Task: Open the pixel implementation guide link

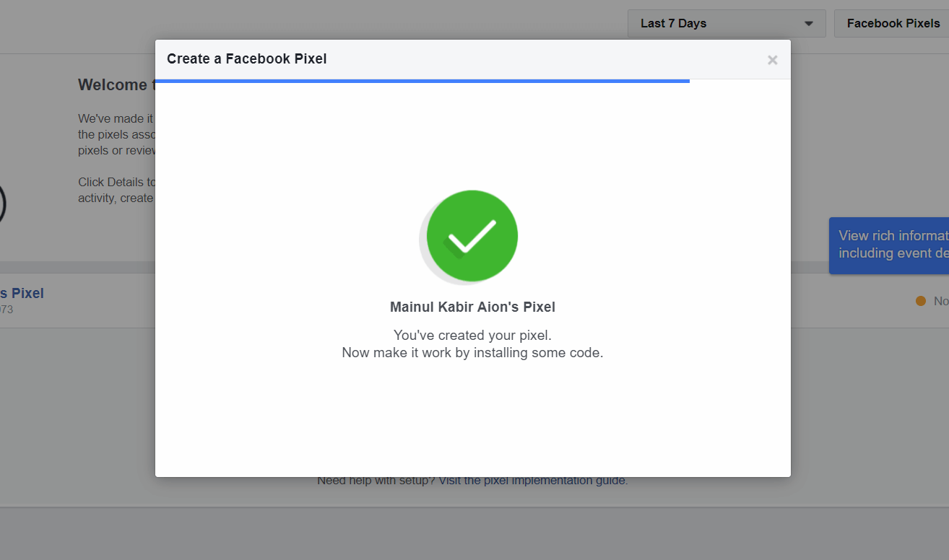Action: pyautogui.click(x=533, y=481)
